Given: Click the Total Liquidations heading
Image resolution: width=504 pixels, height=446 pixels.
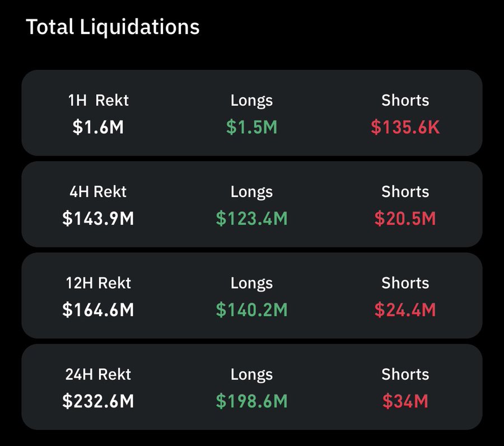Looking at the screenshot, I should (113, 27).
